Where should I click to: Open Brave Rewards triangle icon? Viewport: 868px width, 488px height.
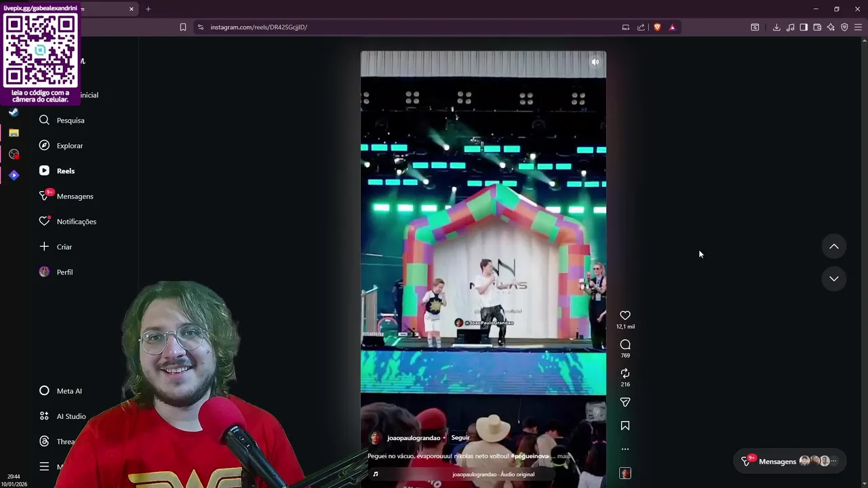(x=672, y=27)
